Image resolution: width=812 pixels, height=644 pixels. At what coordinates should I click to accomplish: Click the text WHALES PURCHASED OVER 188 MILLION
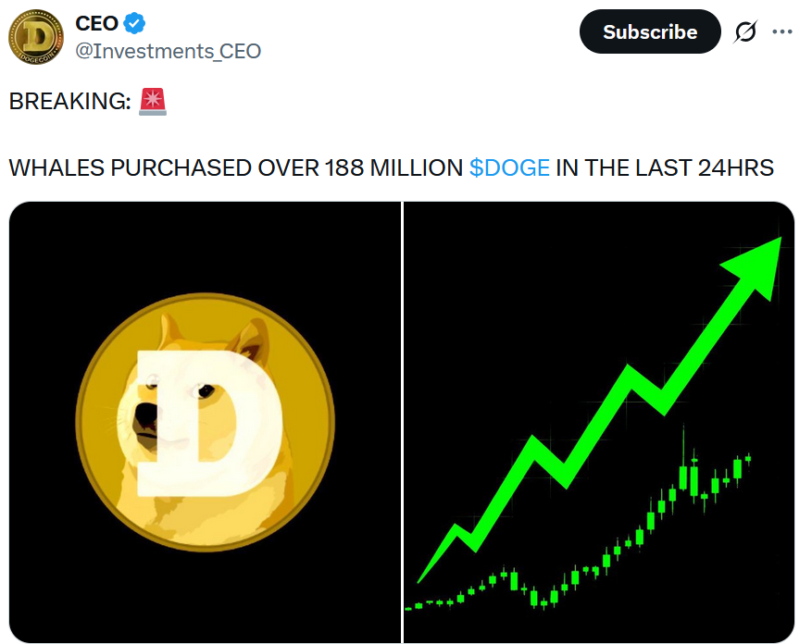pos(235,168)
